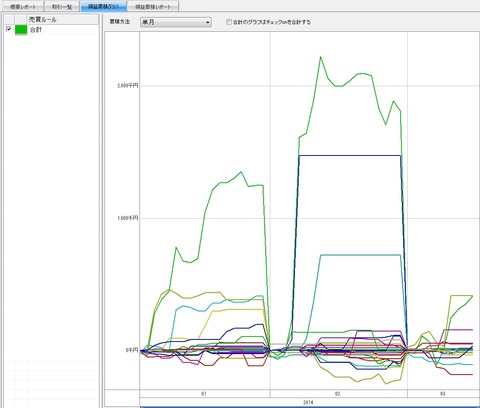Viewport: 480px width, 408px height.
Task: Open the 概要レポート tab
Action: 23,6
